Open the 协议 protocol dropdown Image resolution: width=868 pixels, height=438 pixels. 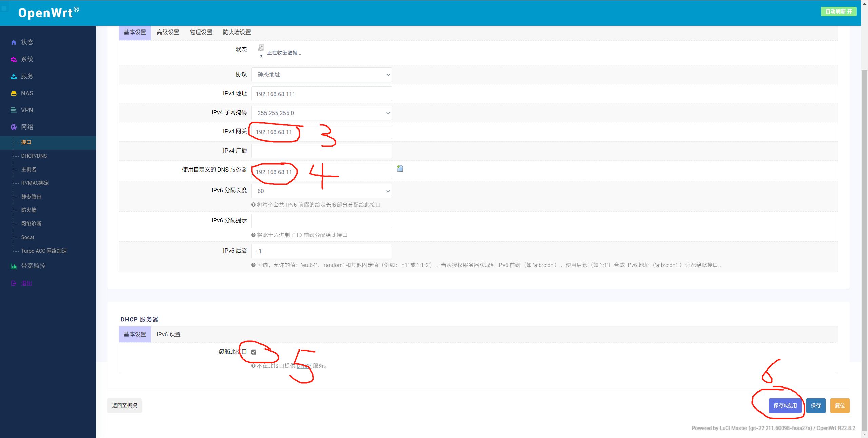[321, 75]
